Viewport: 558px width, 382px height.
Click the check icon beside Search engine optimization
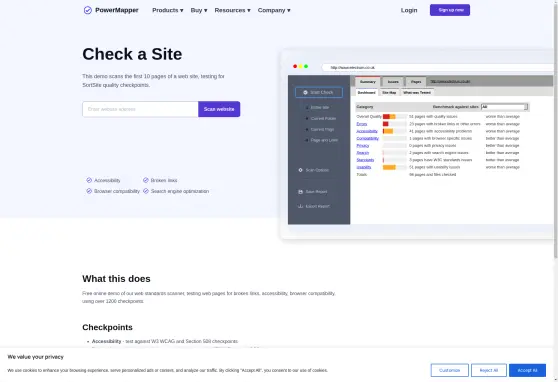tap(146, 191)
